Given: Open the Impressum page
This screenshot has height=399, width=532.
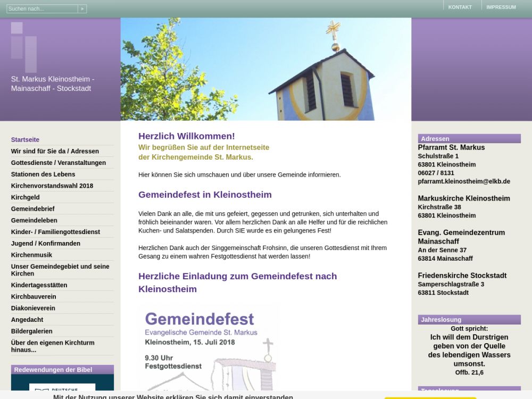Looking at the screenshot, I should tap(501, 7).
